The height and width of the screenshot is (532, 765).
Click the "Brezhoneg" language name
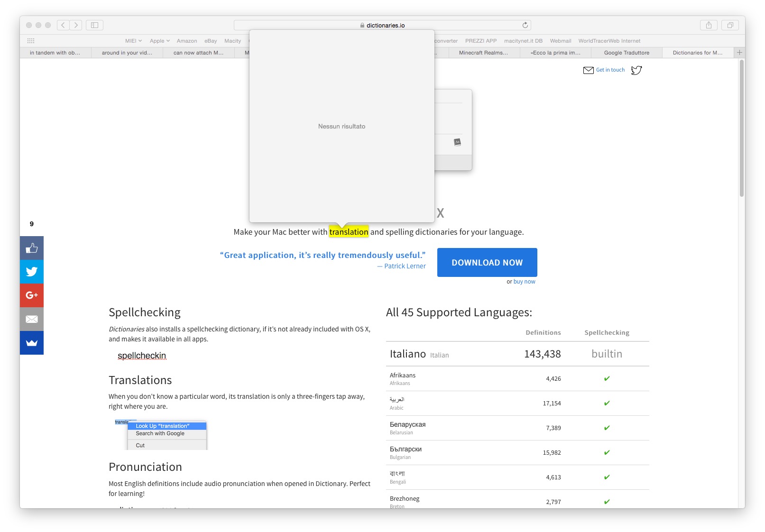(x=405, y=498)
